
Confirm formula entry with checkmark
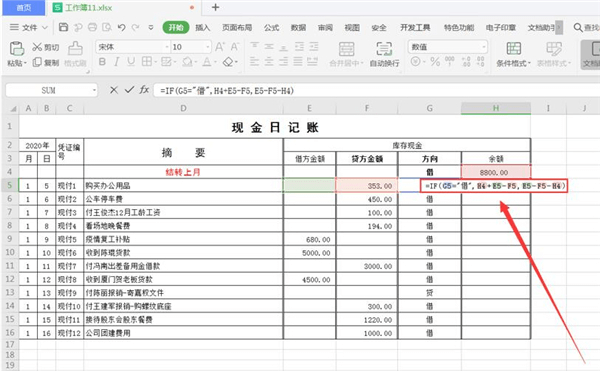point(129,90)
